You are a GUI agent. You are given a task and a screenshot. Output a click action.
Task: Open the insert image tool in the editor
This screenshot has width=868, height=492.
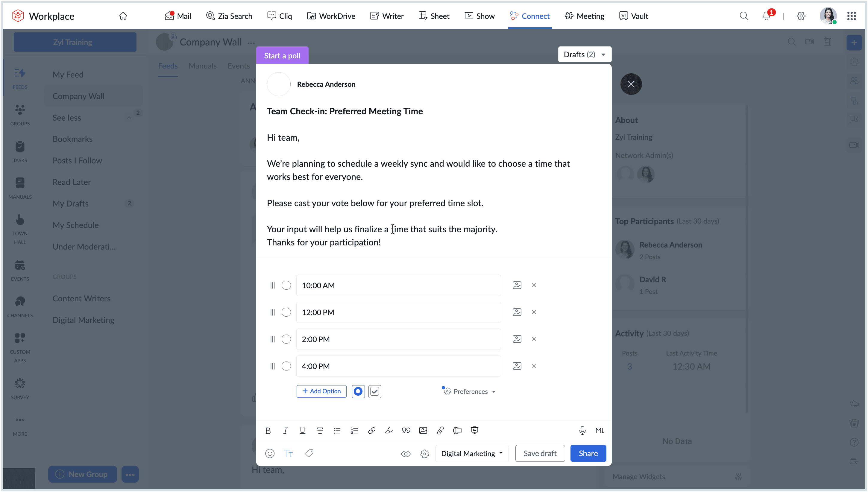[423, 430]
